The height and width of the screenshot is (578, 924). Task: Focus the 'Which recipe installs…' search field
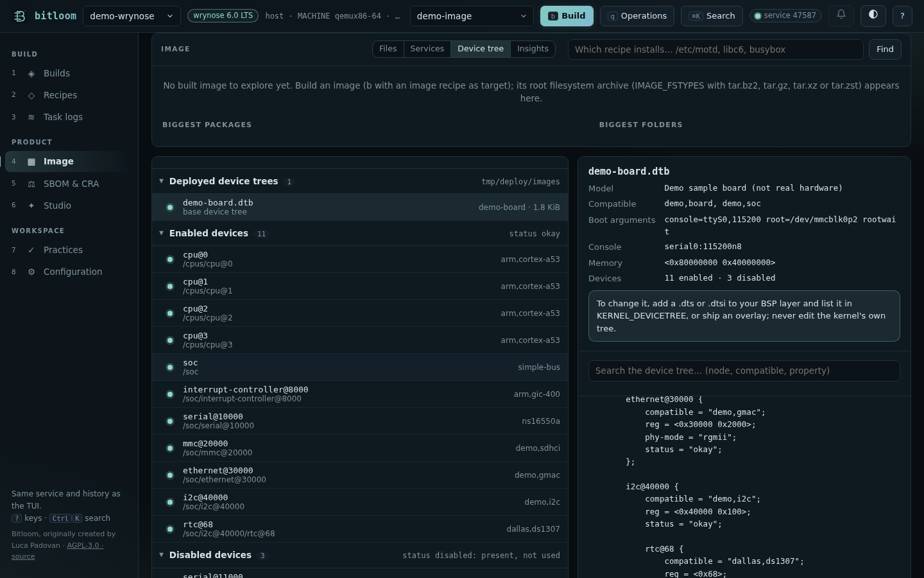tap(715, 49)
